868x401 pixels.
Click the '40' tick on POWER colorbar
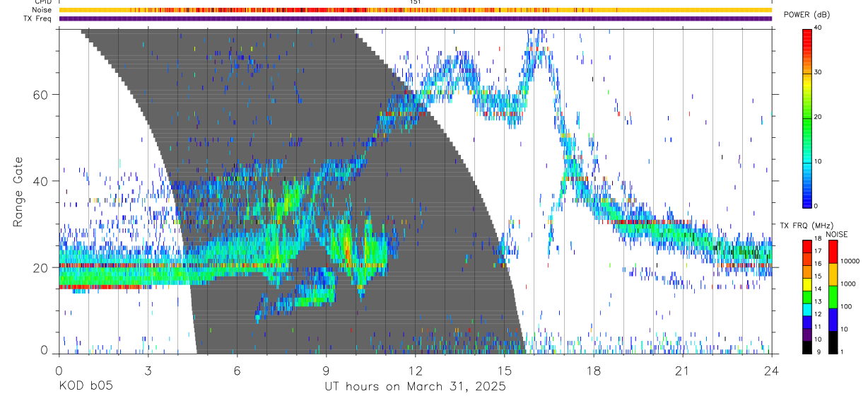819,28
